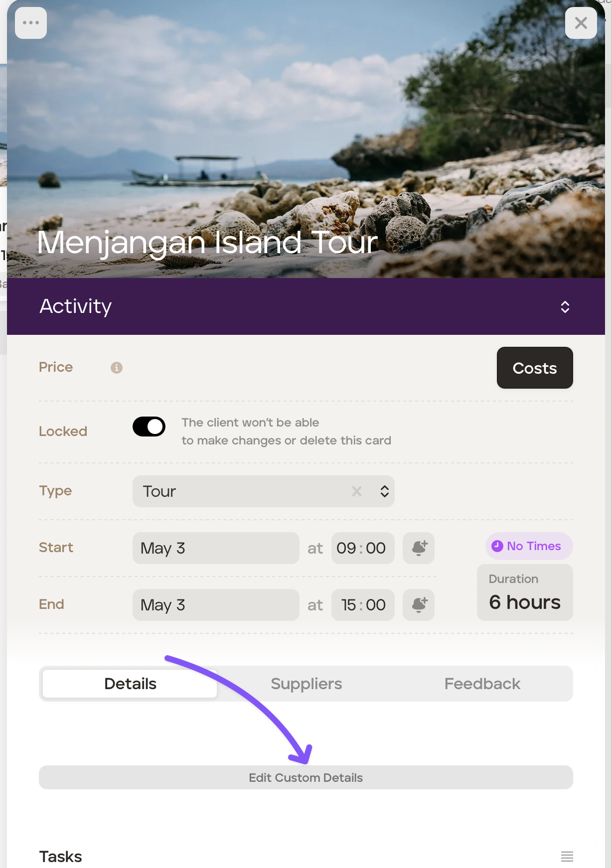The image size is (612, 868).
Task: Open the Tasks list menu icon
Action: [567, 857]
